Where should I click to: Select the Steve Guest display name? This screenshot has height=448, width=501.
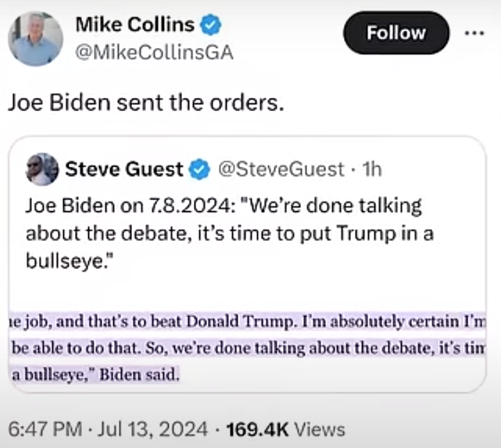coord(124,169)
